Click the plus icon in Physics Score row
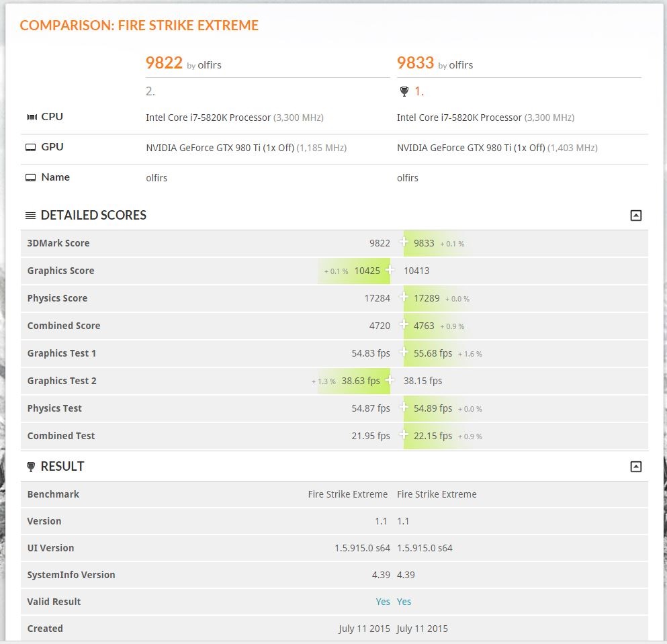Viewport: 667px width, 644px height. click(x=404, y=297)
